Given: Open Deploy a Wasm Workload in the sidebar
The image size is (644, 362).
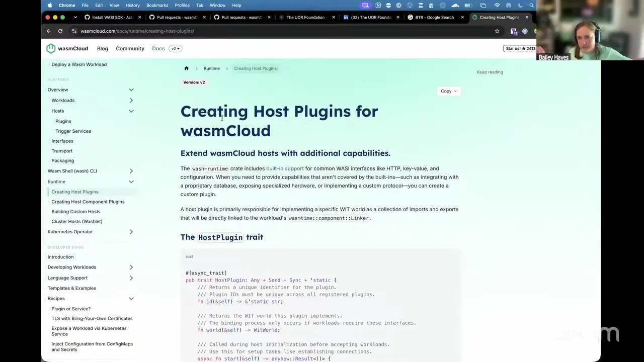Looking at the screenshot, I should coord(79,64).
